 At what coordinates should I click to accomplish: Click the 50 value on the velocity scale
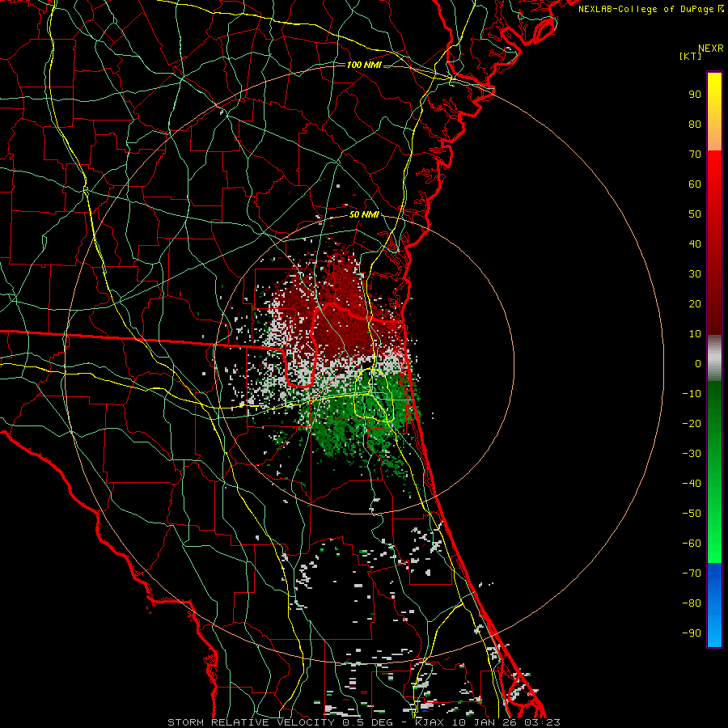[695, 214]
